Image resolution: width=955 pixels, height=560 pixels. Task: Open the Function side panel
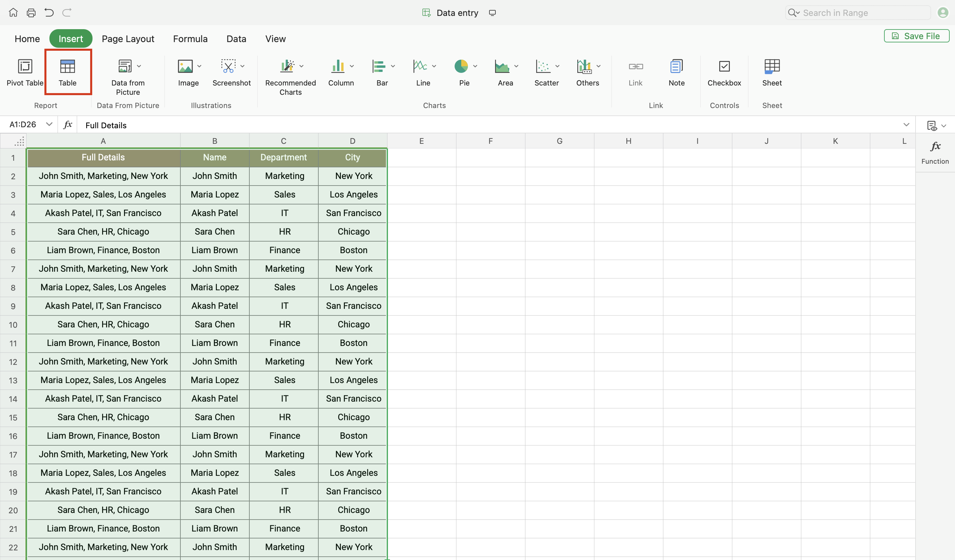point(935,152)
